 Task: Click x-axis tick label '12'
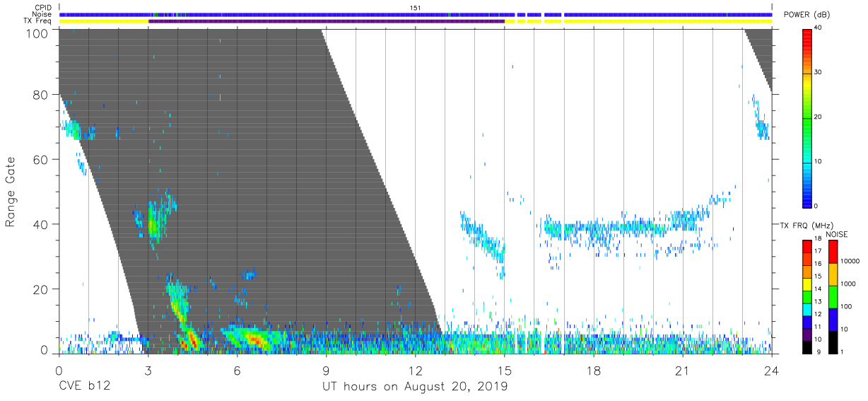tap(415, 371)
